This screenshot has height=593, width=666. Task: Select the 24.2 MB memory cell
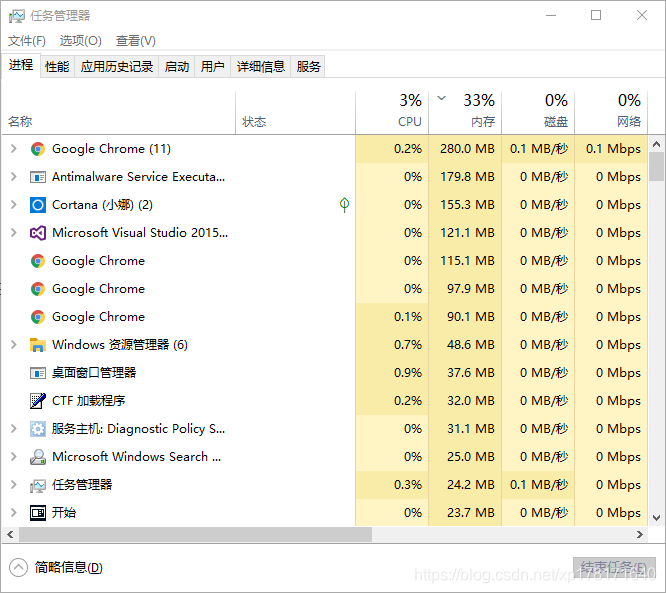(465, 485)
